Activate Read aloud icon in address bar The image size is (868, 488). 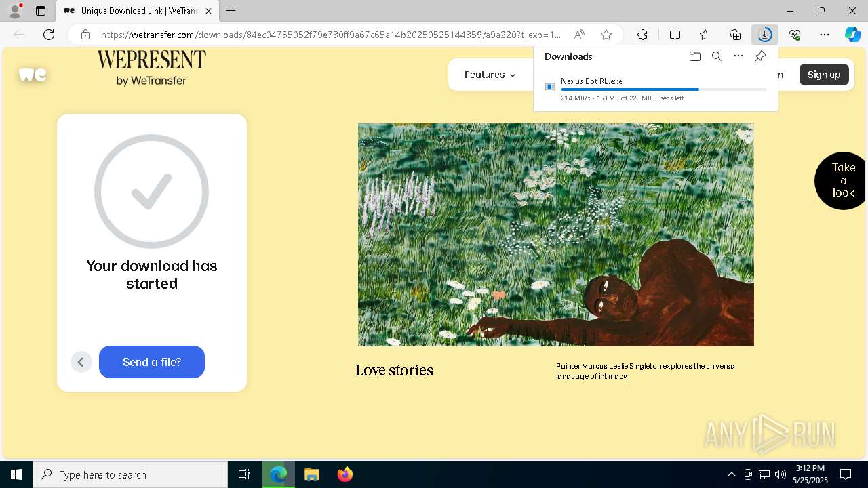pyautogui.click(x=579, y=35)
